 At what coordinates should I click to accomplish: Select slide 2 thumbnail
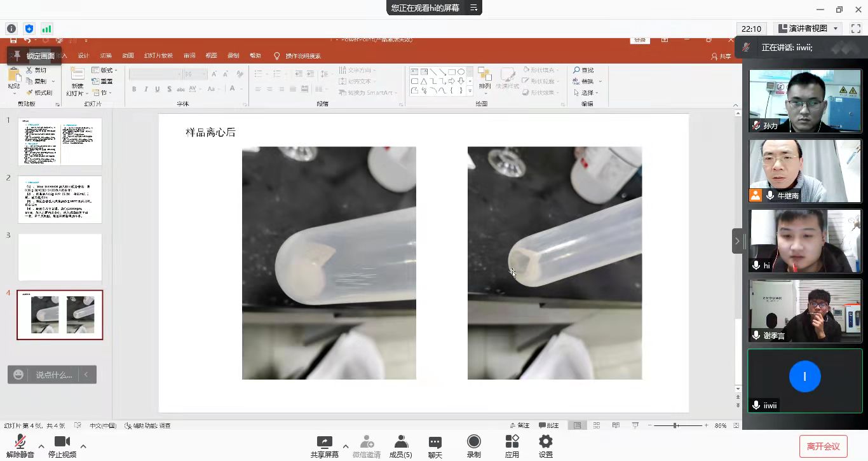coord(60,200)
